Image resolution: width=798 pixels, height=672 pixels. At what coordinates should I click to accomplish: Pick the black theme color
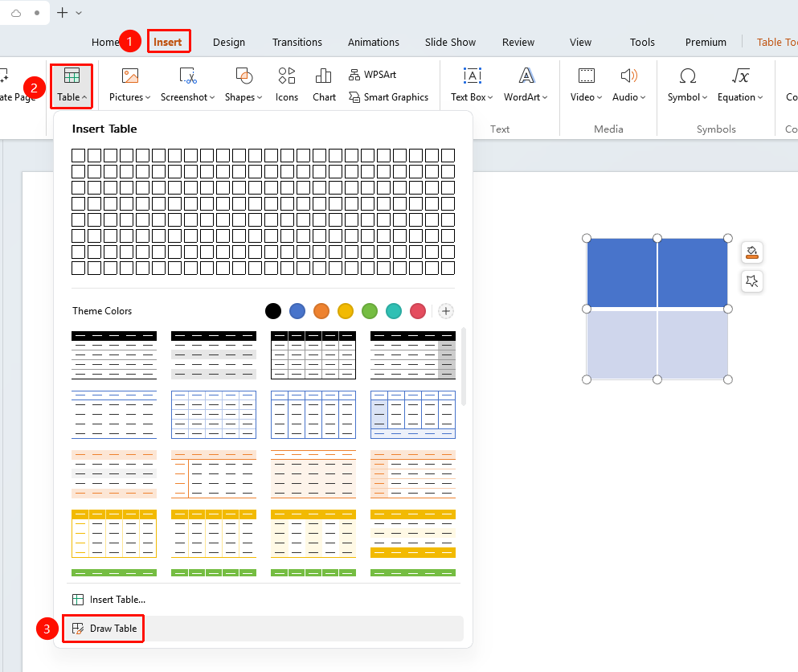pyautogui.click(x=273, y=311)
